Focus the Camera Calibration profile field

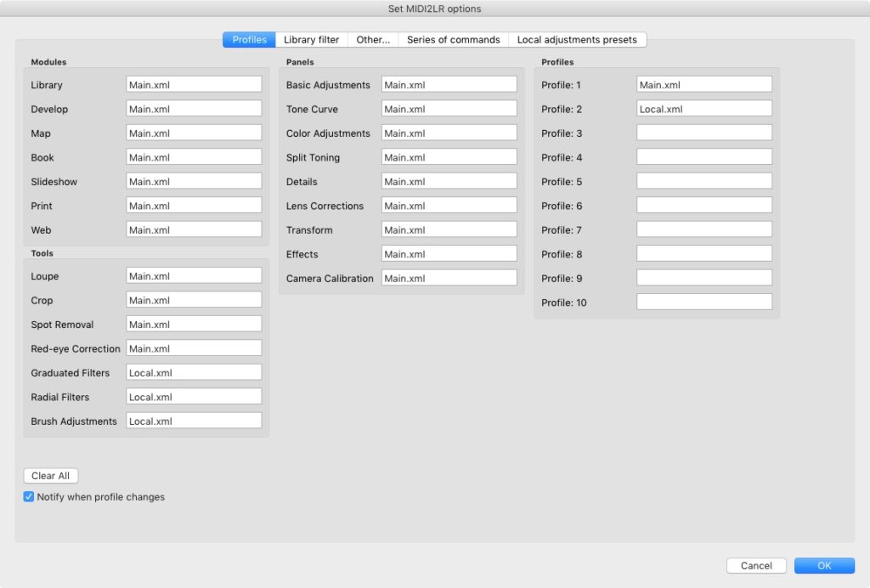point(449,278)
